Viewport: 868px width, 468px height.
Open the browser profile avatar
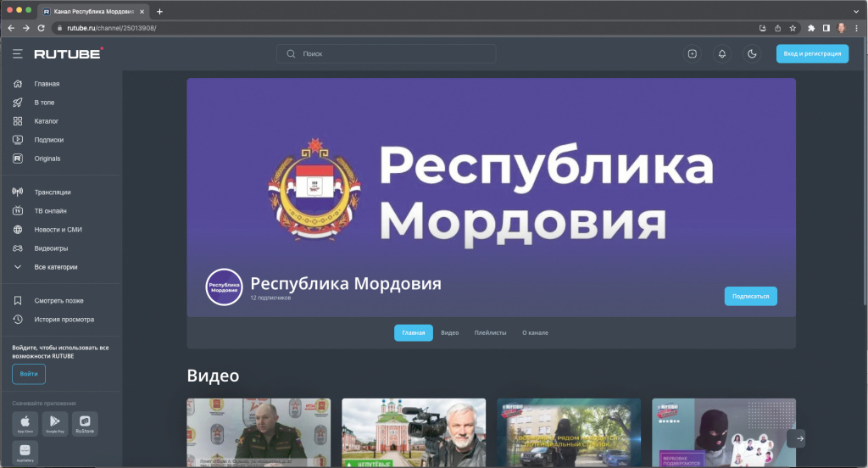[x=842, y=28]
